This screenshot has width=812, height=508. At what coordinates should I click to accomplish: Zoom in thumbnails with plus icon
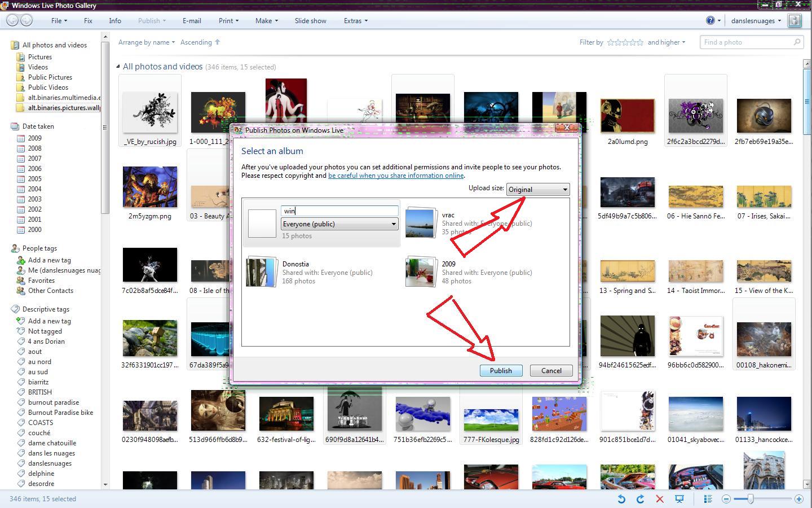(799, 499)
